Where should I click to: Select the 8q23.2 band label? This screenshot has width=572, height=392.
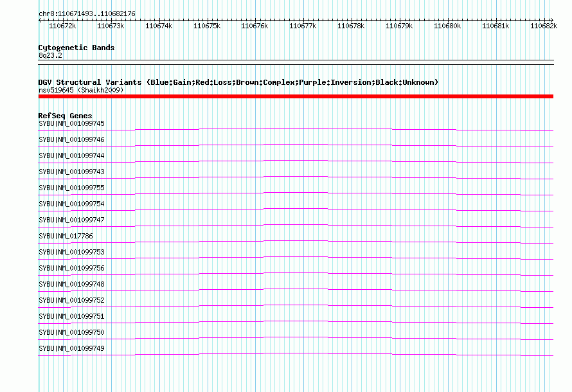(x=50, y=55)
